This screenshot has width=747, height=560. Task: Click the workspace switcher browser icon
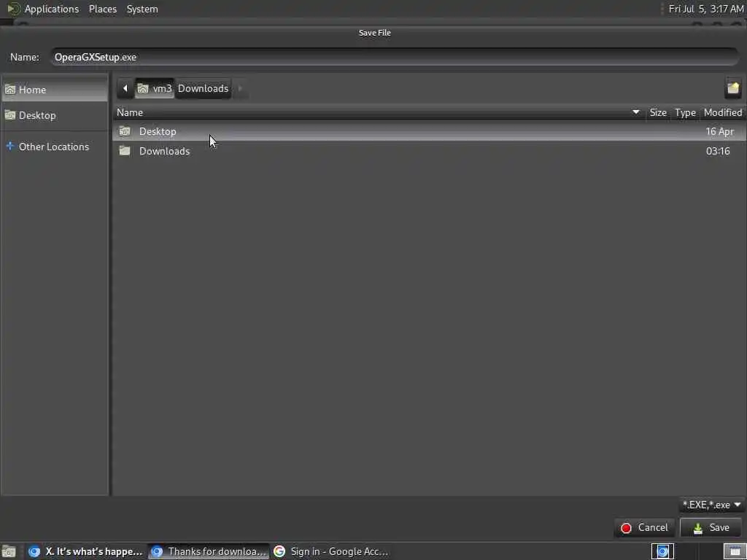(662, 551)
